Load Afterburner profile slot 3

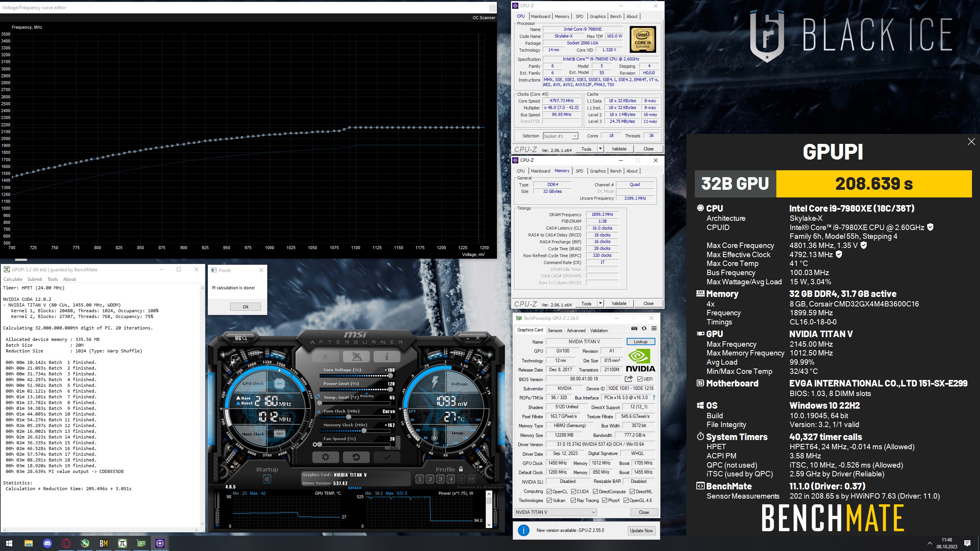(x=440, y=479)
